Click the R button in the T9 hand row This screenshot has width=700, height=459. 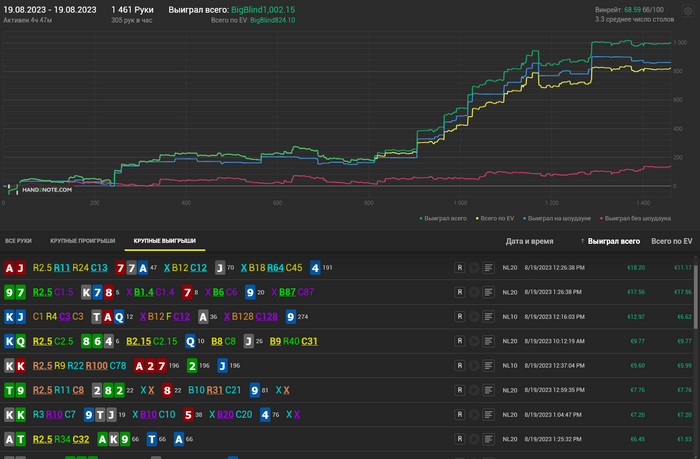click(x=459, y=390)
